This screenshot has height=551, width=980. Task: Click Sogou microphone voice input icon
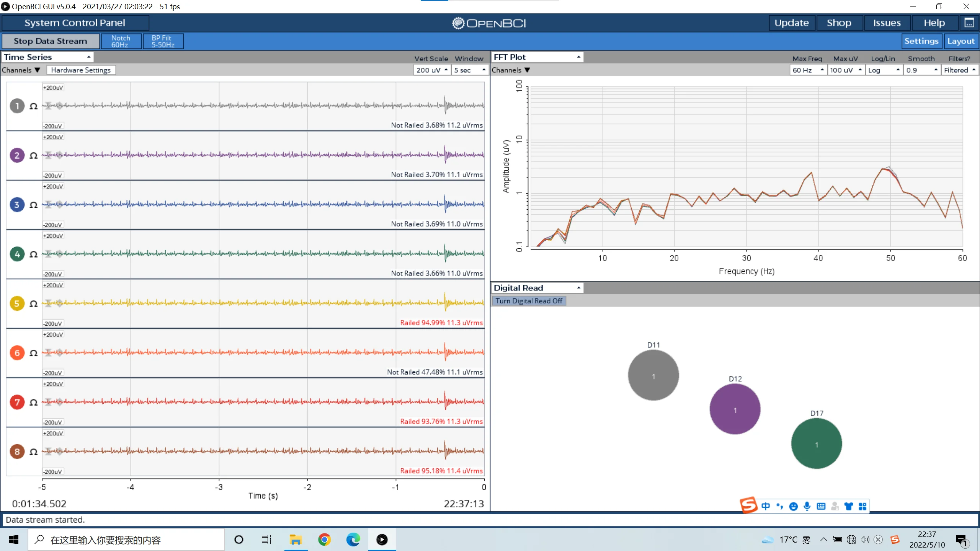point(807,506)
